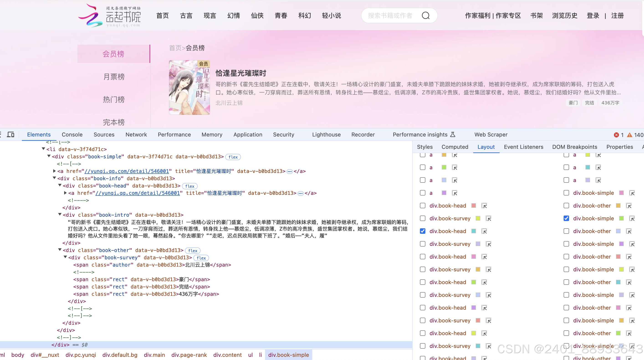Screen dimensions: 644x360
Task: Open the Computed pane tab
Action: pos(455,147)
